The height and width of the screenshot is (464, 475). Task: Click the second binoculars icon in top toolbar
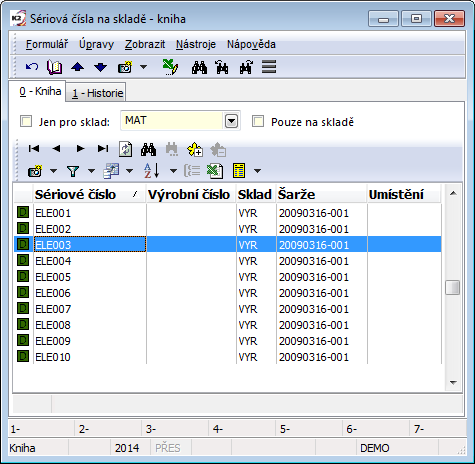click(x=222, y=67)
